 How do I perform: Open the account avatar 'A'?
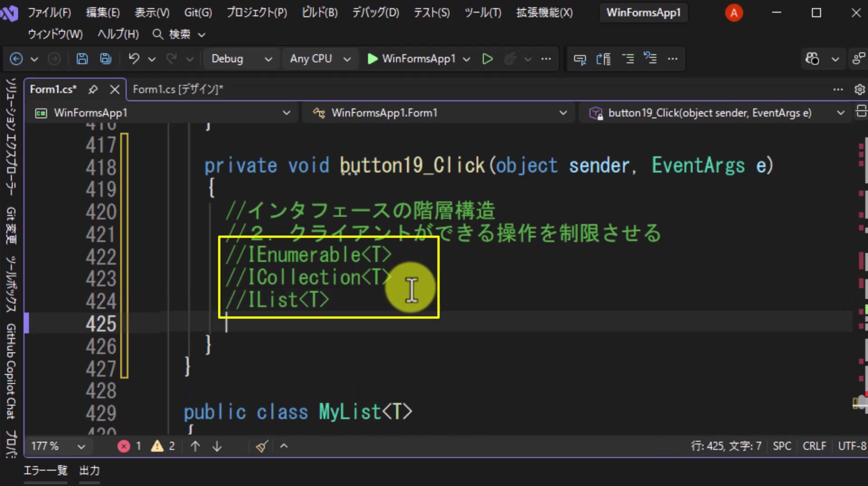pos(734,13)
